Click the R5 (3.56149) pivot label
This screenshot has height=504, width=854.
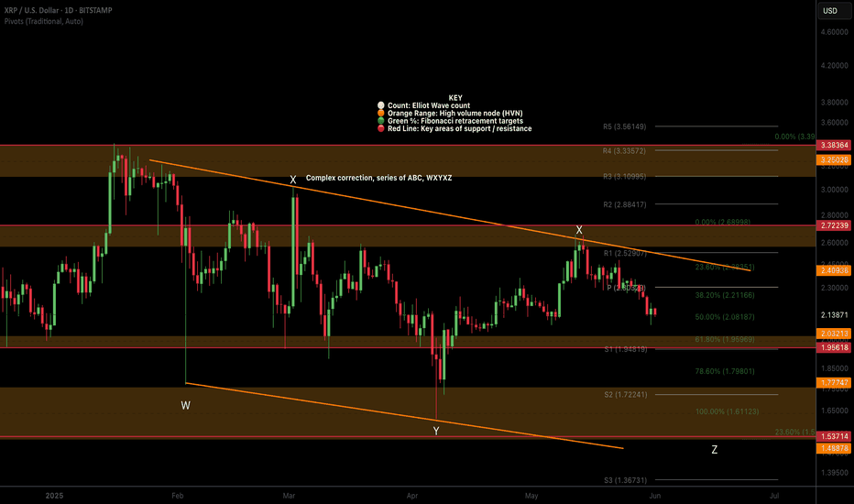tap(624, 126)
